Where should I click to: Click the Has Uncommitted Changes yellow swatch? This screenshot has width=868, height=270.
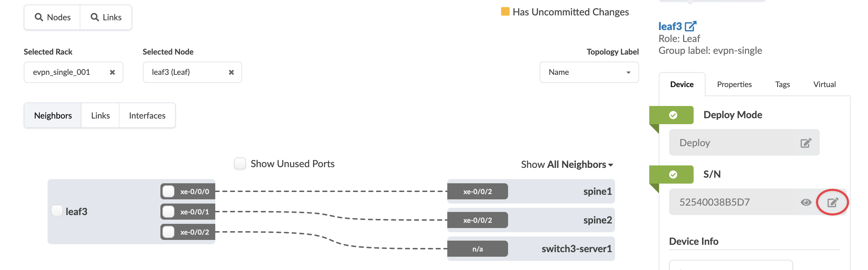point(505,12)
